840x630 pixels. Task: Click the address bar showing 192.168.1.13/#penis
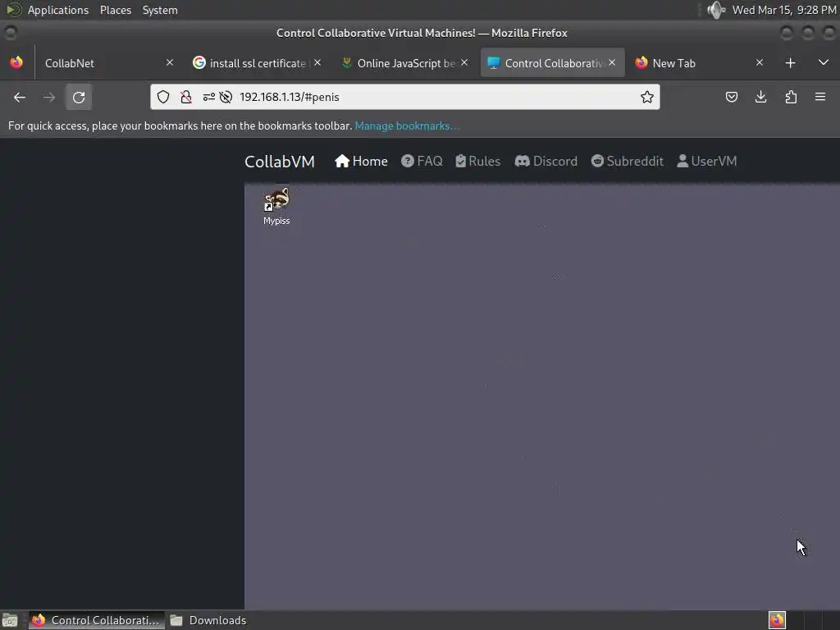404,97
